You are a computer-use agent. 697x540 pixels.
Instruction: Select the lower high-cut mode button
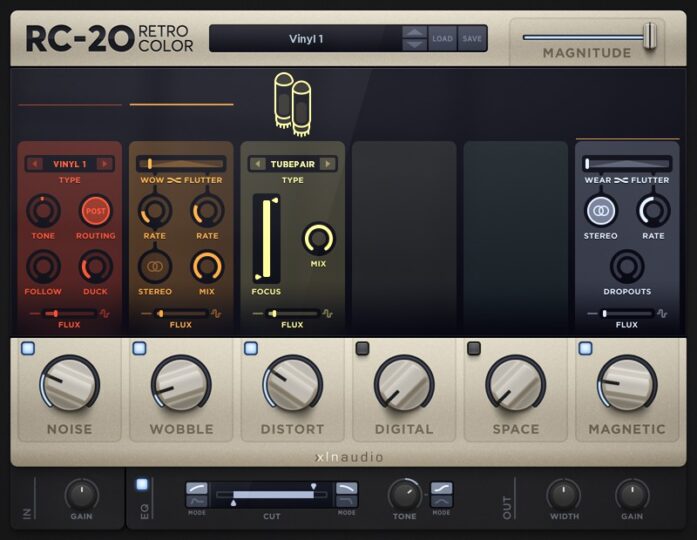(347, 501)
